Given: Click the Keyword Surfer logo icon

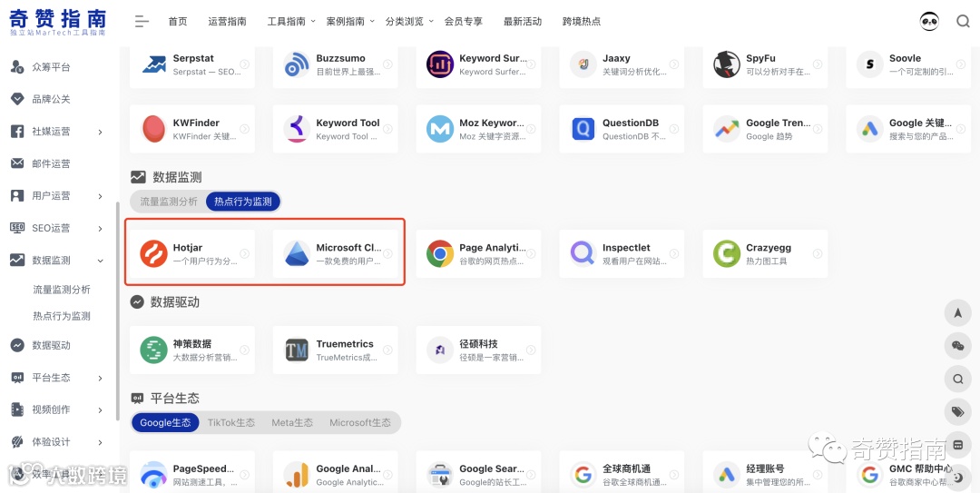Looking at the screenshot, I should (x=440, y=64).
